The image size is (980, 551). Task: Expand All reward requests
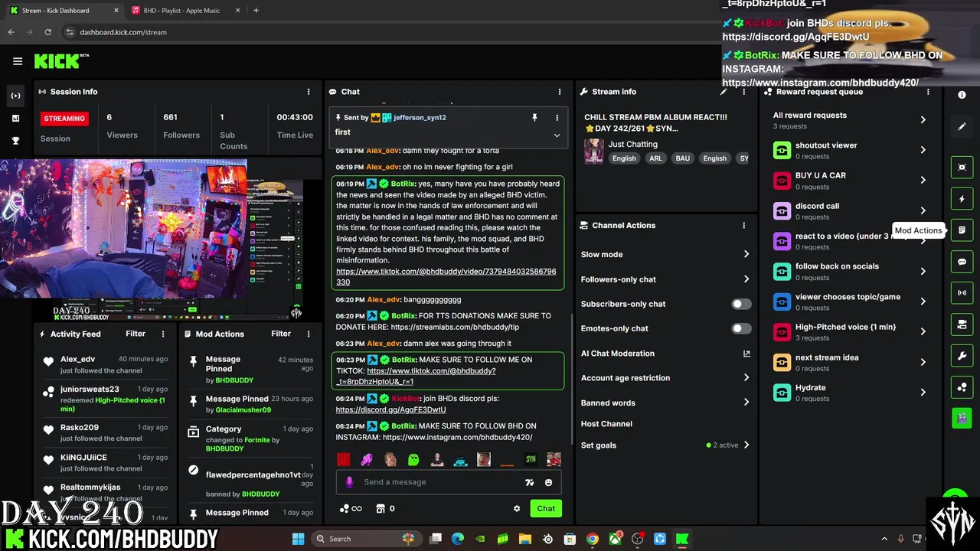tap(923, 120)
